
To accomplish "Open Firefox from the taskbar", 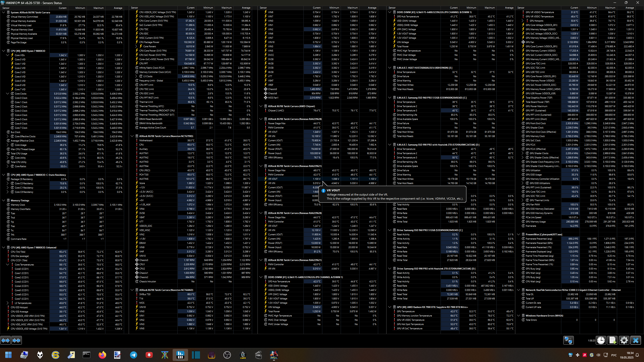I will coord(102,355).
